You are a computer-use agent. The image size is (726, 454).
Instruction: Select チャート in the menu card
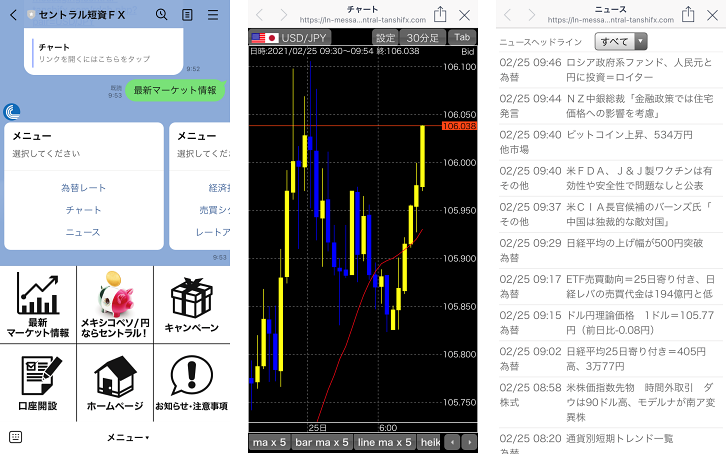click(x=83, y=210)
